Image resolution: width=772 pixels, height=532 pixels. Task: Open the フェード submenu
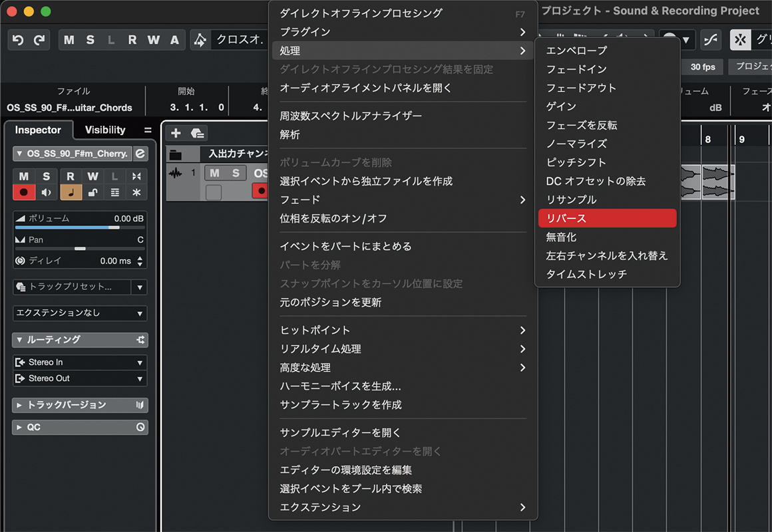click(402, 199)
